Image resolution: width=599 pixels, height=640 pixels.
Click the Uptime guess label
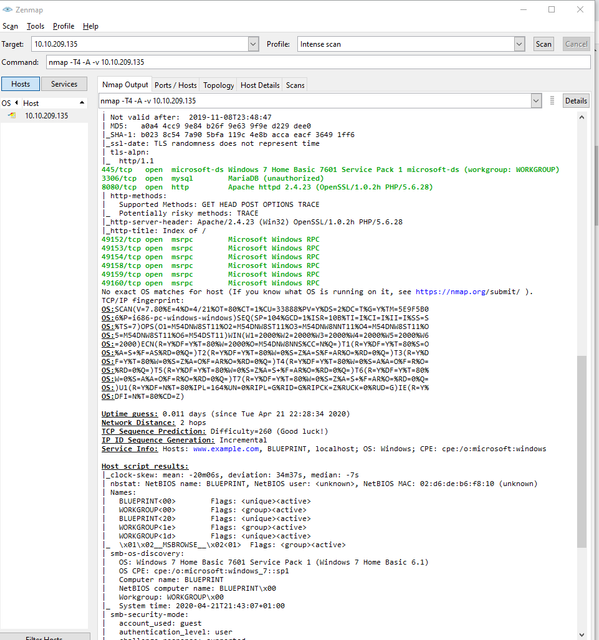pos(129,414)
